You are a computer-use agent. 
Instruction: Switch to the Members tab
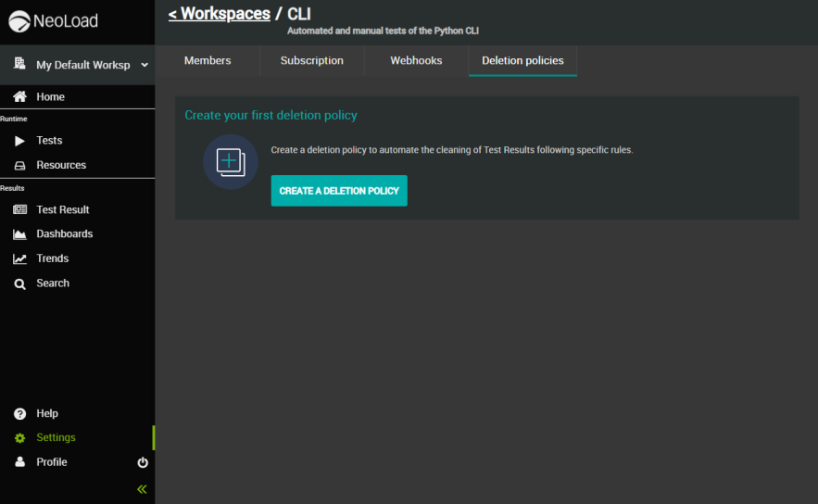coord(208,61)
